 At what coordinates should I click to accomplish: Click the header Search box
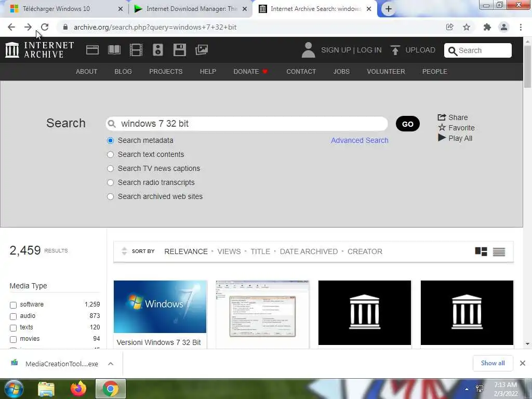pos(478,50)
